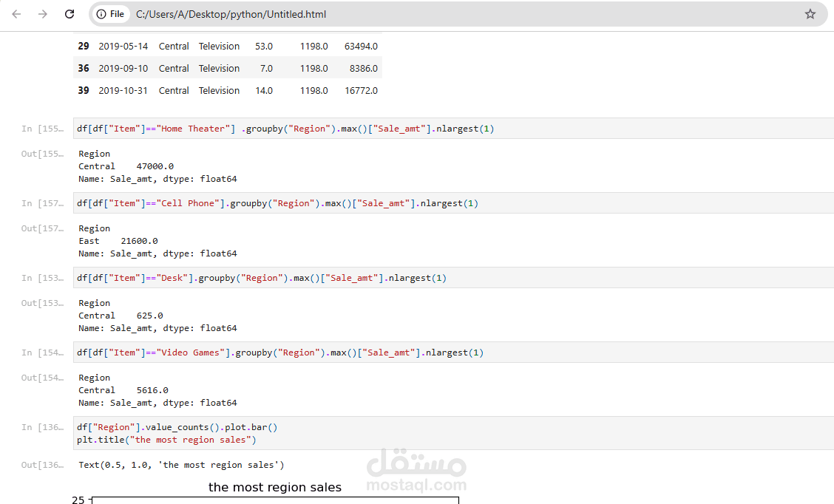Reload the Untitled.html page

coord(69,13)
